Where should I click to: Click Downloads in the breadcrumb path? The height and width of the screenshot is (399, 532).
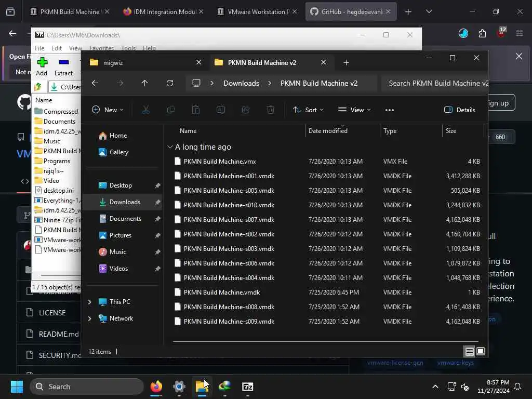(241, 83)
